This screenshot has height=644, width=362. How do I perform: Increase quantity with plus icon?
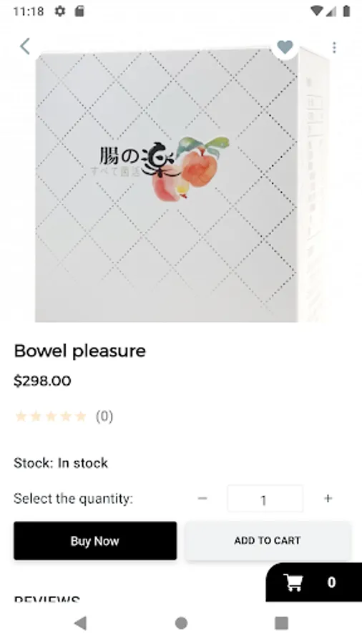tap(328, 498)
